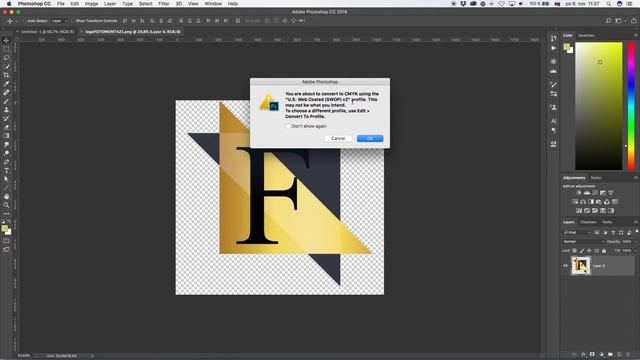The height and width of the screenshot is (360, 640).
Task: Select the Hand tool
Action: point(6,197)
